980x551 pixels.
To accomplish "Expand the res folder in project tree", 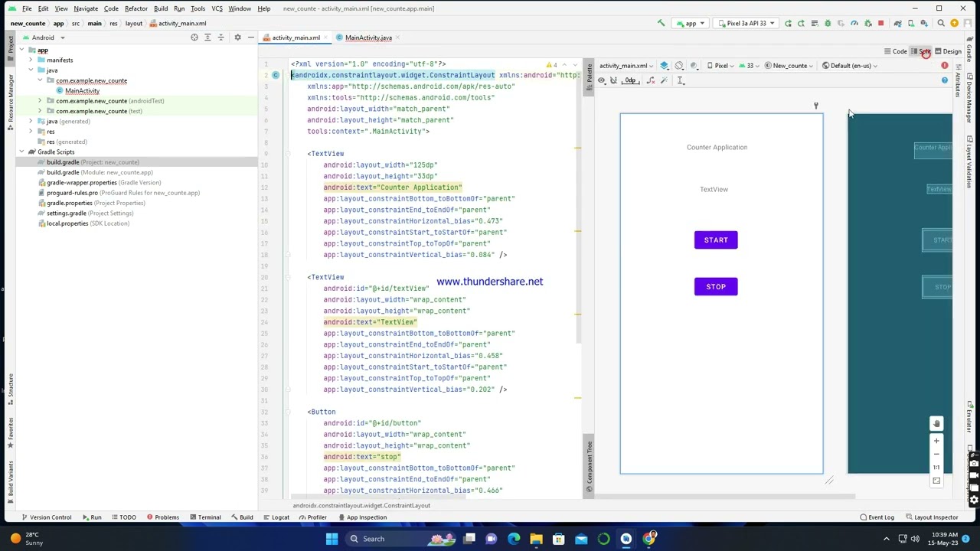I will (31, 132).
